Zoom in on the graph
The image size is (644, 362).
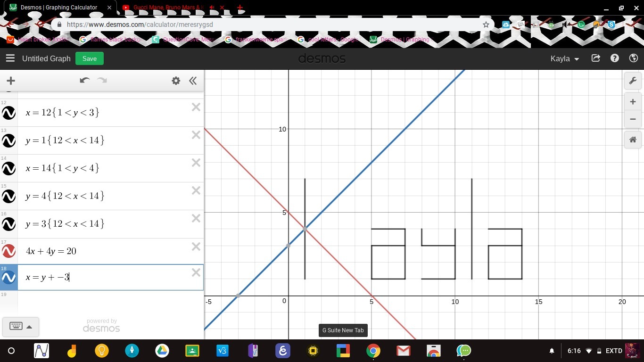(633, 102)
